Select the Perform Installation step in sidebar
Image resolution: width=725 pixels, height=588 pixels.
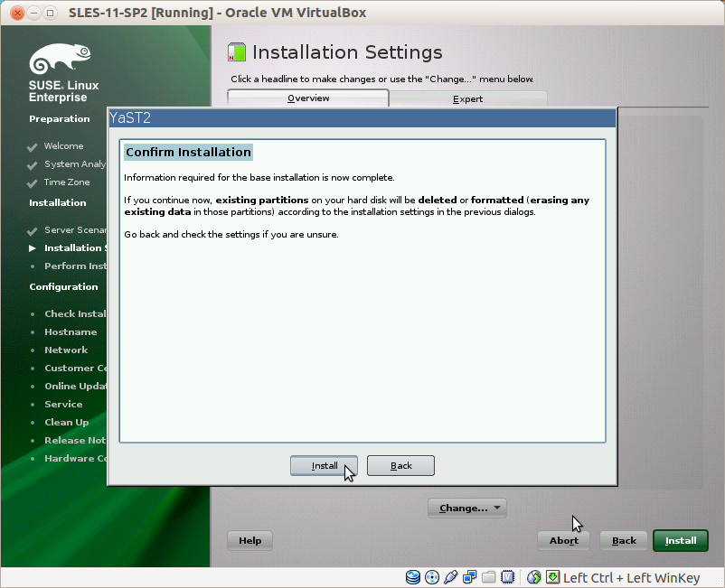pos(75,266)
